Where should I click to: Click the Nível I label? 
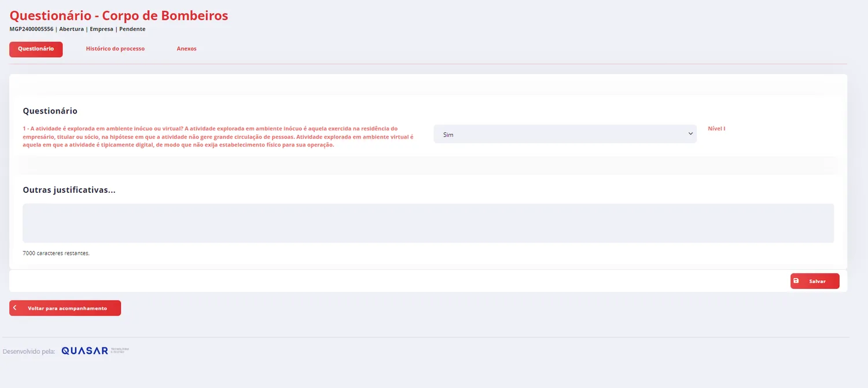pos(716,129)
